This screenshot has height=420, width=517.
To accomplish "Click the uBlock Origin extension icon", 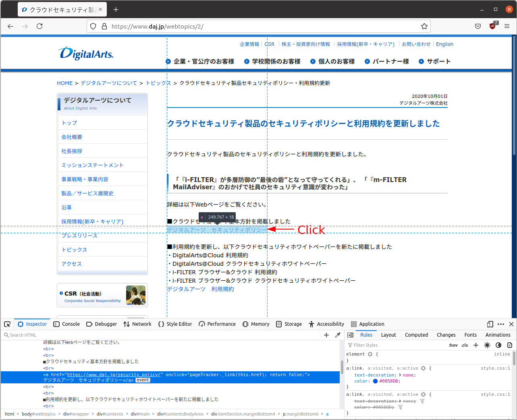I will click(492, 26).
